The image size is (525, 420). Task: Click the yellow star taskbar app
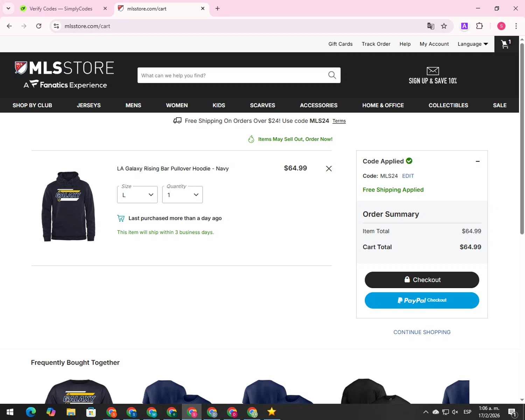pyautogui.click(x=272, y=412)
